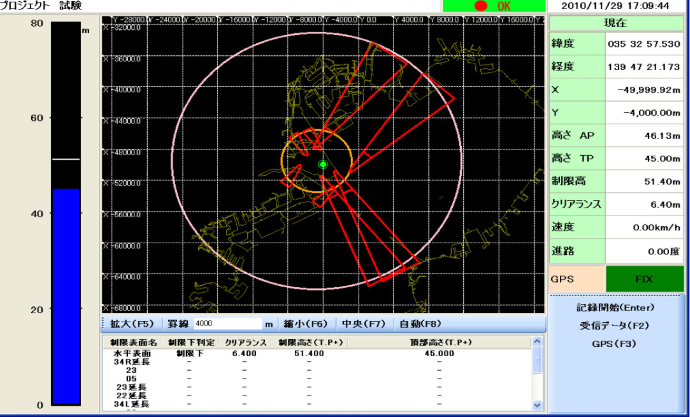
Task: Click the surface list scrollbar thumb
Action: pos(537,359)
